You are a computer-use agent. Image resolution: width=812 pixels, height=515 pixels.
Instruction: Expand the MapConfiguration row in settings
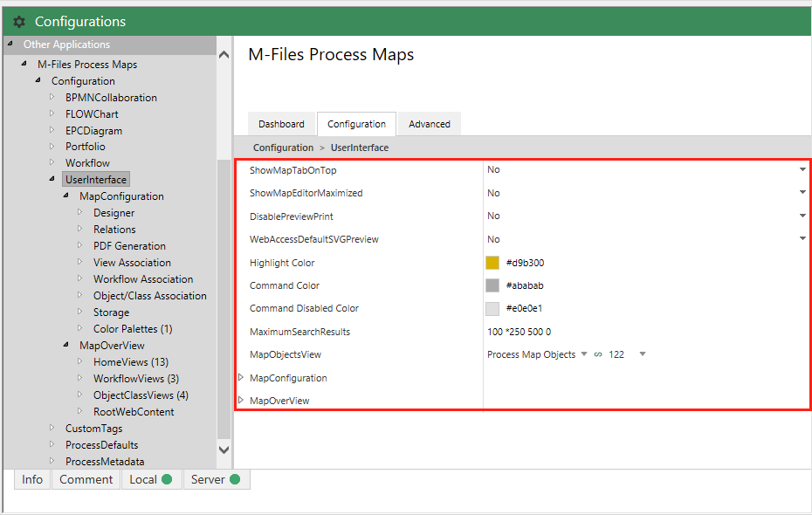[242, 378]
